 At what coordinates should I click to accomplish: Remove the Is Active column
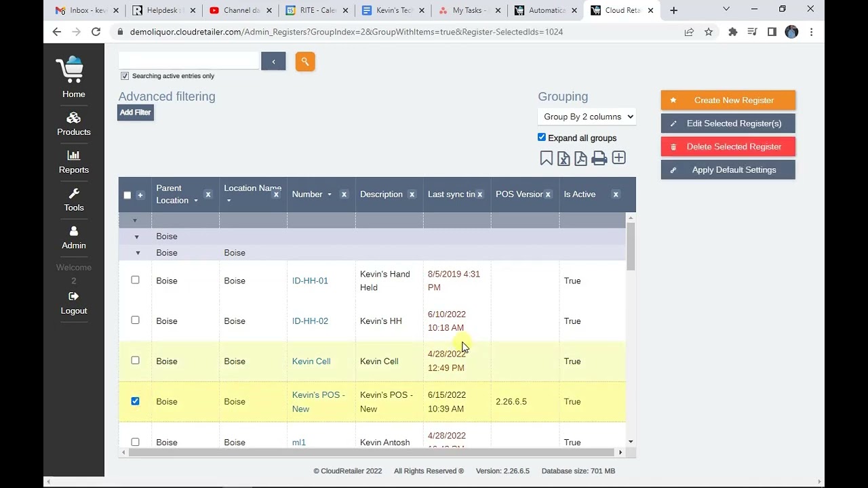[x=616, y=195]
